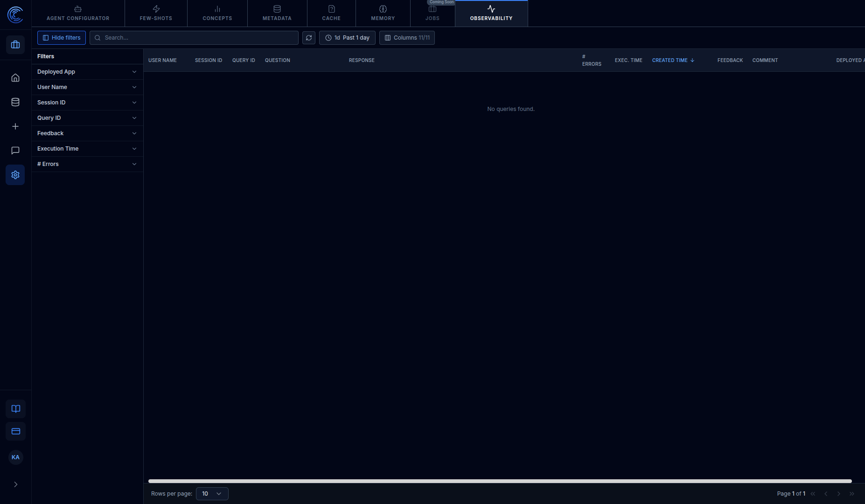Open the Rows per page dropdown
Image resolution: width=865 pixels, height=504 pixels.
click(x=212, y=494)
